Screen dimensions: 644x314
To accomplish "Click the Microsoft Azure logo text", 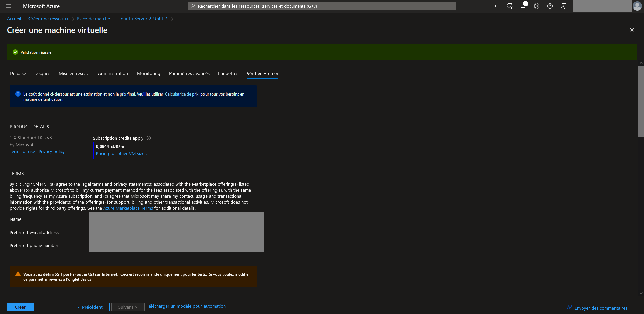I will [41, 6].
